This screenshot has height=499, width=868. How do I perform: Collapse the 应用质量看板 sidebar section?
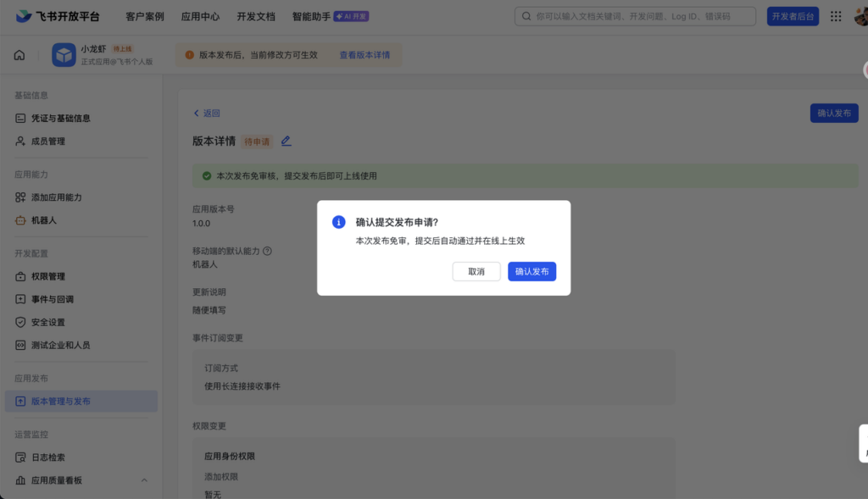143,480
